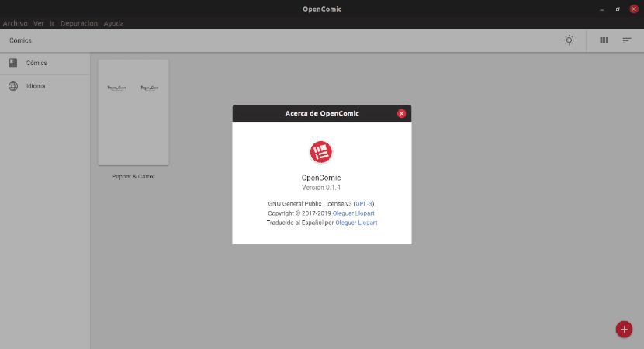Select Cómics in the sidebar
644x349 pixels.
45,64
